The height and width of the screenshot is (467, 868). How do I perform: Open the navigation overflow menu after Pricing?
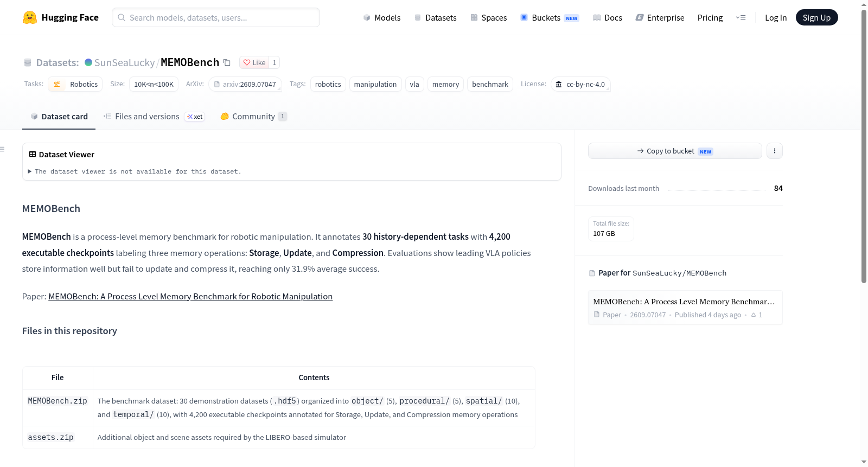pyautogui.click(x=741, y=17)
